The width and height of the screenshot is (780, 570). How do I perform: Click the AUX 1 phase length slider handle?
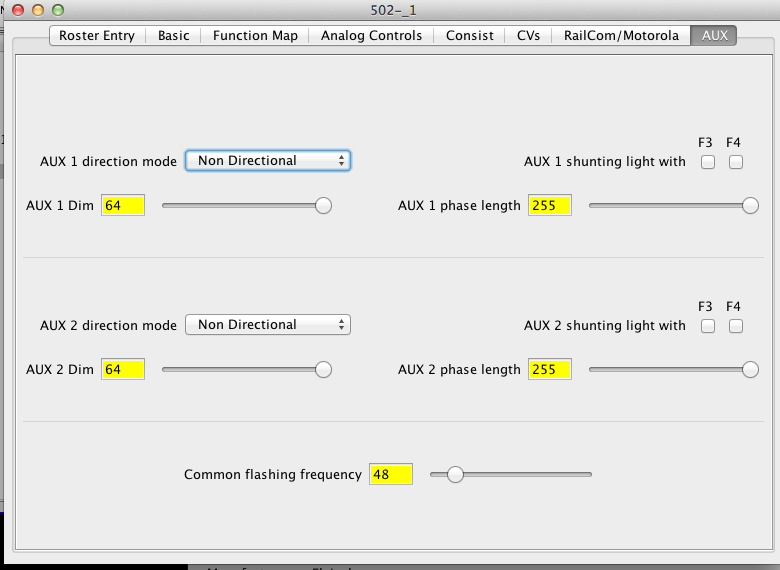coord(750,205)
